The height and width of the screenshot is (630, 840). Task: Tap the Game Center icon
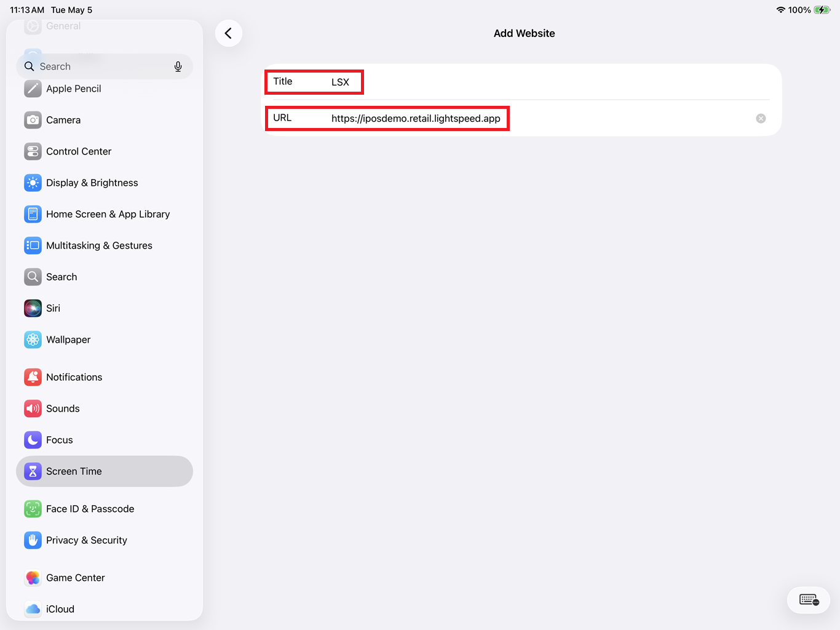[33, 578]
